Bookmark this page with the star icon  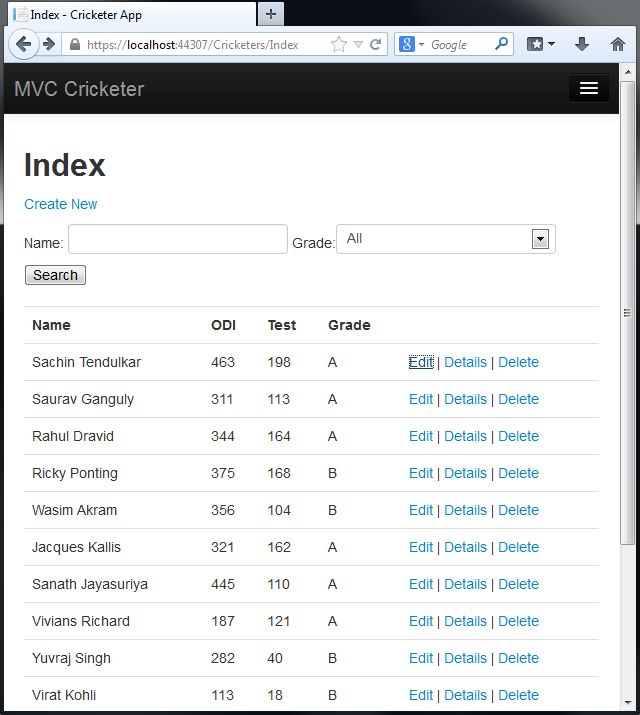[x=339, y=44]
